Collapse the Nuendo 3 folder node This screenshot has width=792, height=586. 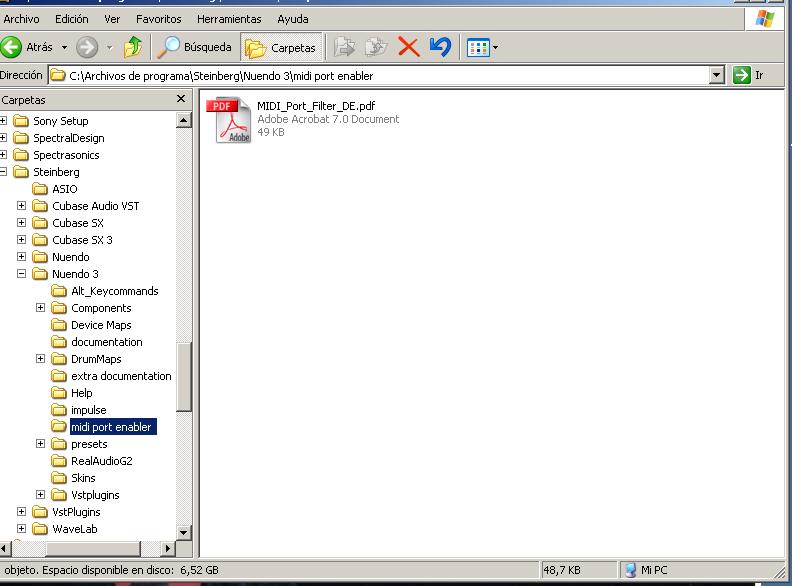coord(21,274)
